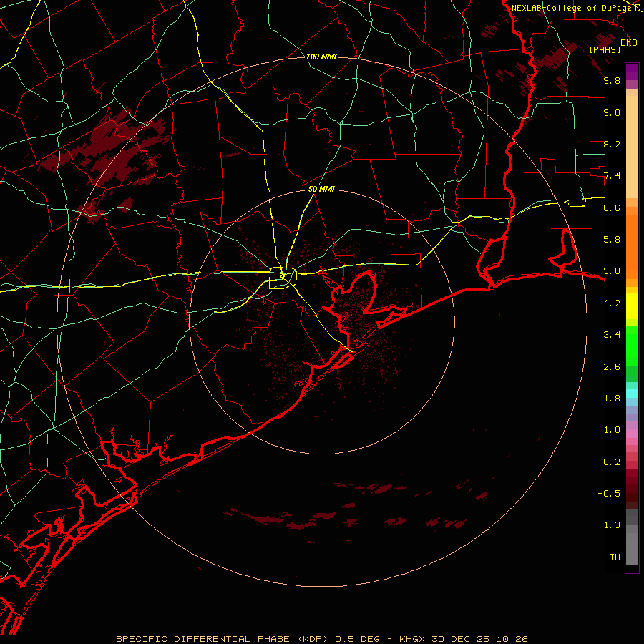The height and width of the screenshot is (644, 644).
Task: Pick the gray segment ending the color bar
Action: (632, 549)
